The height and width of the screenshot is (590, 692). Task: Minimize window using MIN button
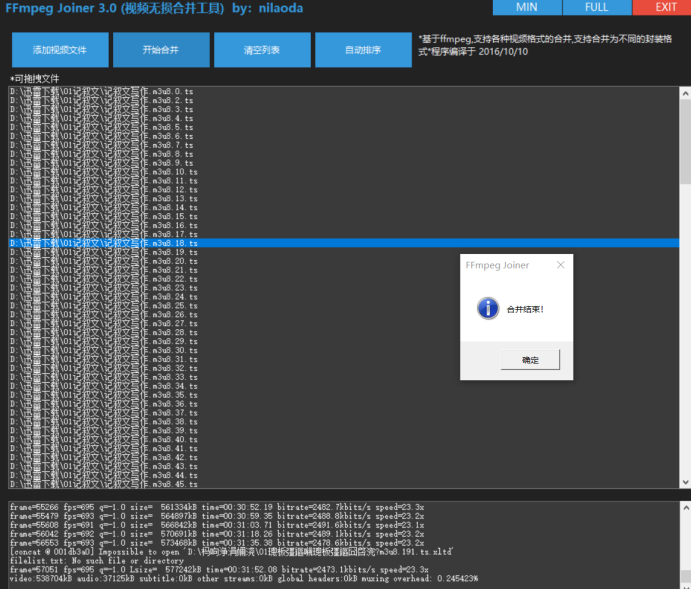(527, 8)
